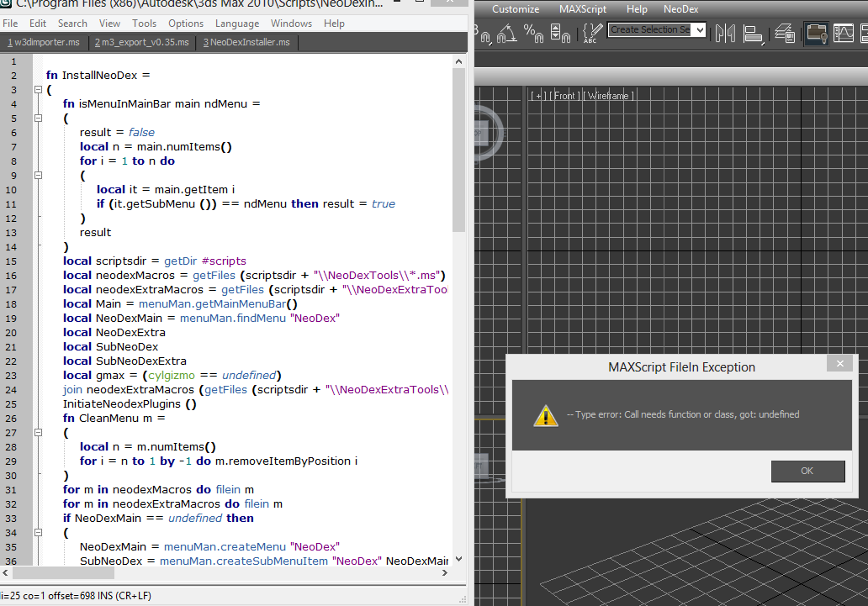Image resolution: width=868 pixels, height=606 pixels.
Task: Close the MAXScript FileIn Exception dialog
Action: click(x=839, y=363)
